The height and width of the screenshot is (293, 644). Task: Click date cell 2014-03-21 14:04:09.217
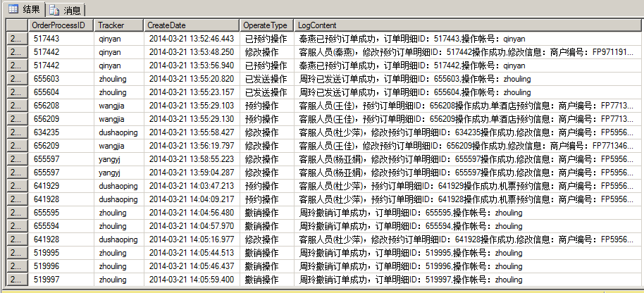pos(192,199)
